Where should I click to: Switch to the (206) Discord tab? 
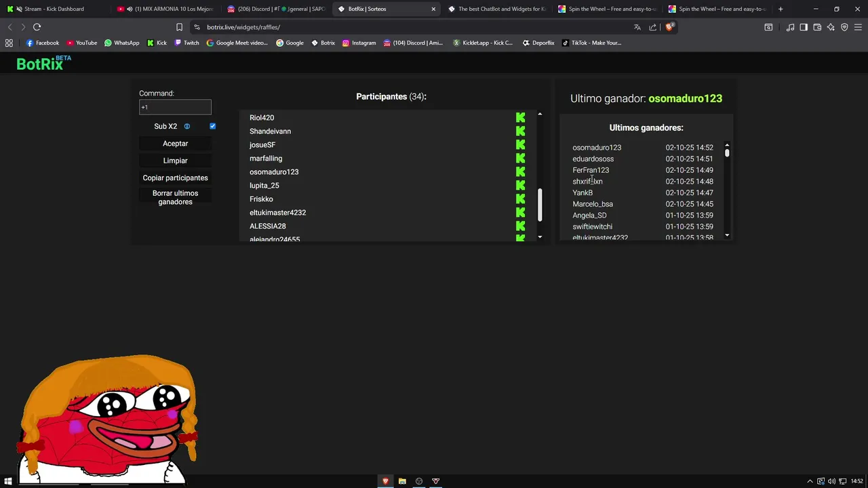[x=276, y=9]
